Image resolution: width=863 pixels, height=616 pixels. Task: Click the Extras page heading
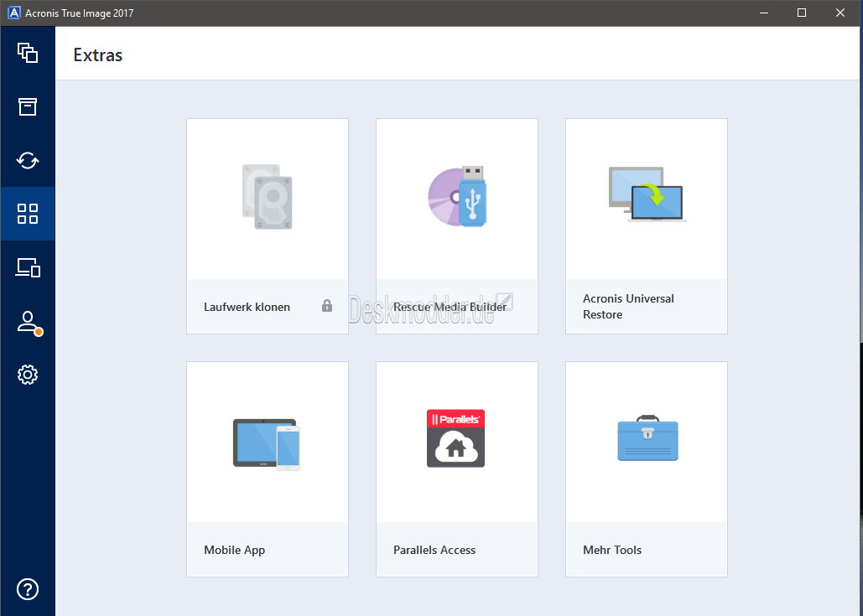click(x=98, y=55)
